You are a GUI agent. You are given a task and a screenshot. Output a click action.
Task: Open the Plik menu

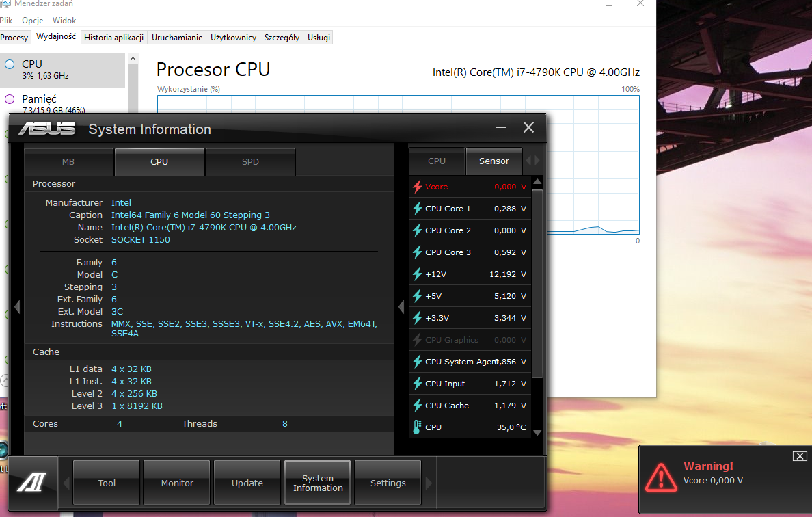[x=6, y=21]
